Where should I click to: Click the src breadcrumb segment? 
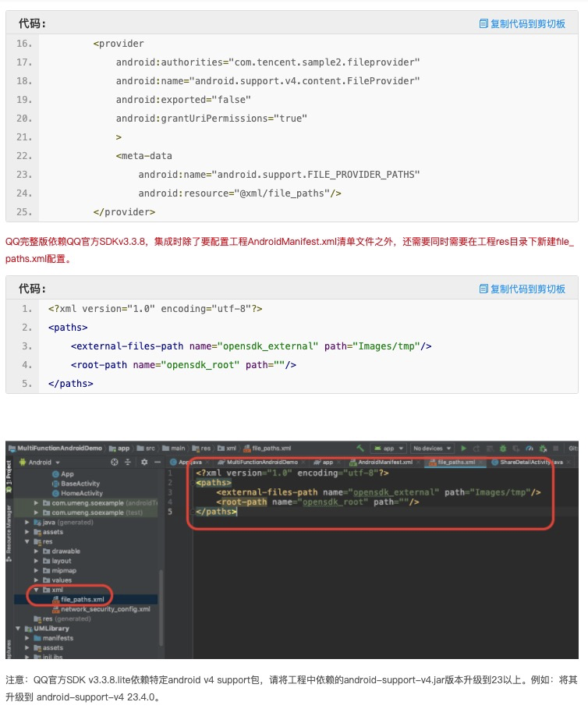tap(146, 448)
